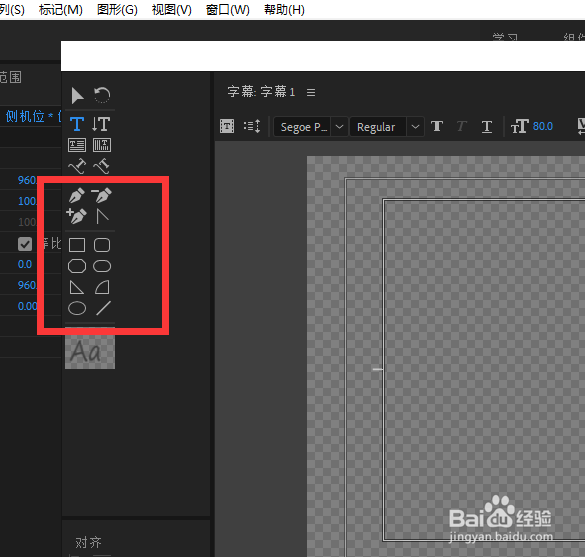Select the Selection arrow tool

77,96
